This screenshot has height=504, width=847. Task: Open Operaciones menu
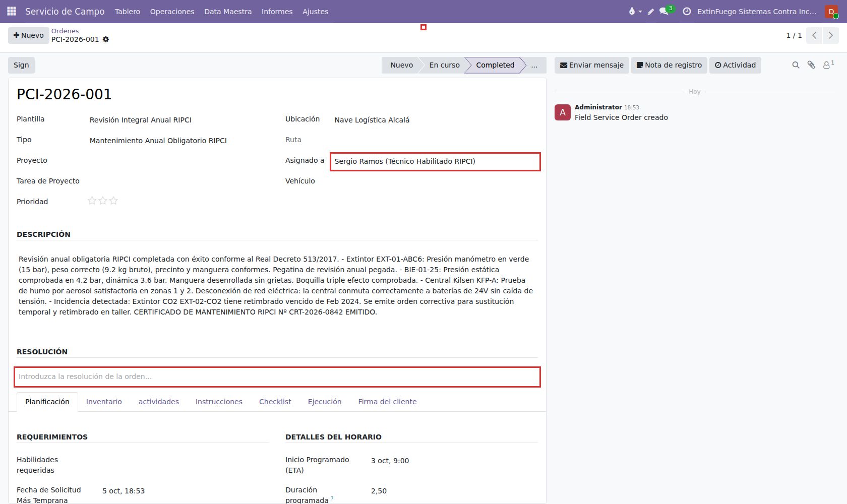pyautogui.click(x=172, y=12)
